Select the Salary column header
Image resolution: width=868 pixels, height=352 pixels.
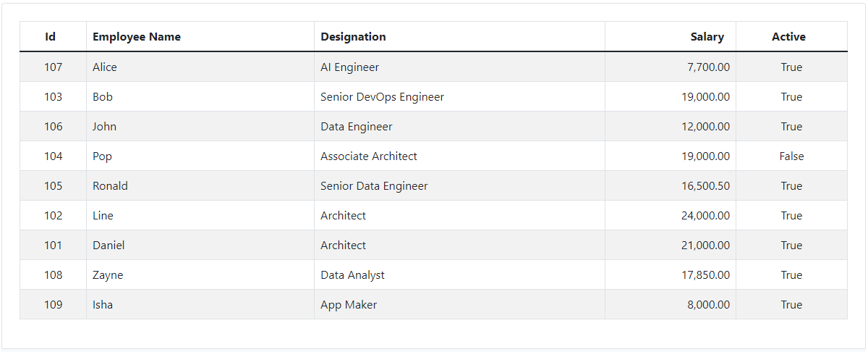click(x=707, y=37)
